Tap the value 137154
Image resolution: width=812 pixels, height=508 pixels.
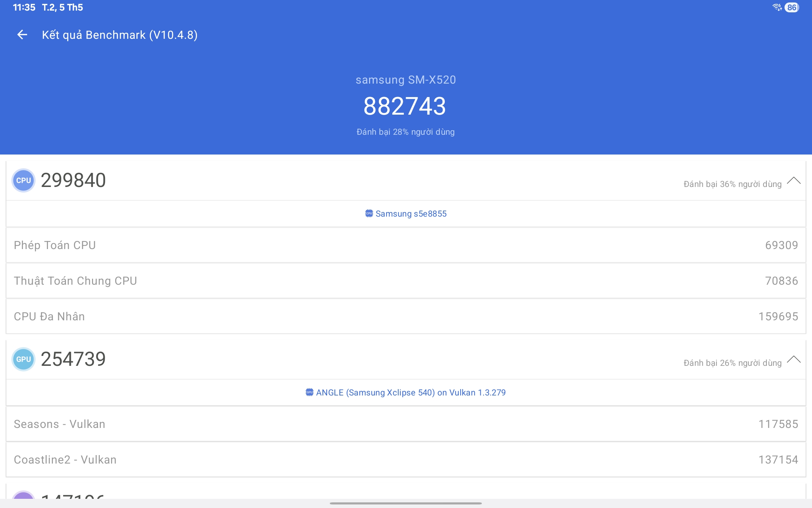click(779, 460)
